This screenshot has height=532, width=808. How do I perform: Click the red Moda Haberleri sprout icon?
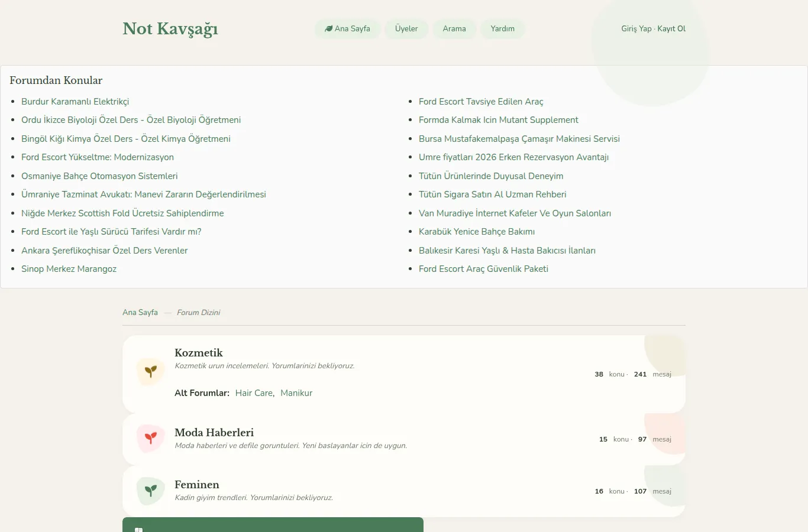click(x=151, y=439)
